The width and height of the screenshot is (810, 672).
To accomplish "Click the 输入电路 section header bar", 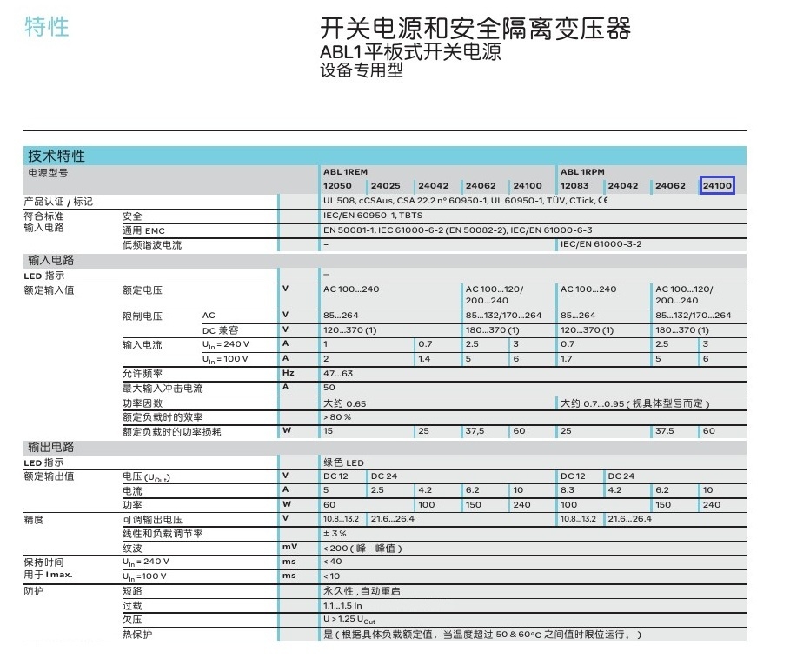I will (x=385, y=260).
